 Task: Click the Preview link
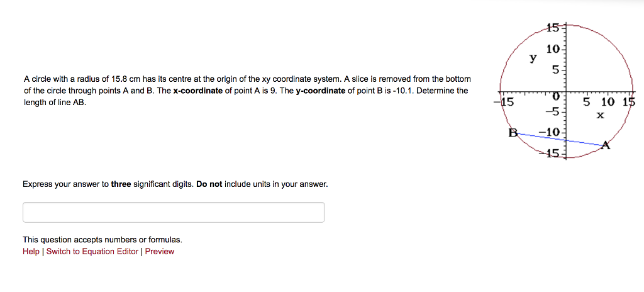pos(160,252)
